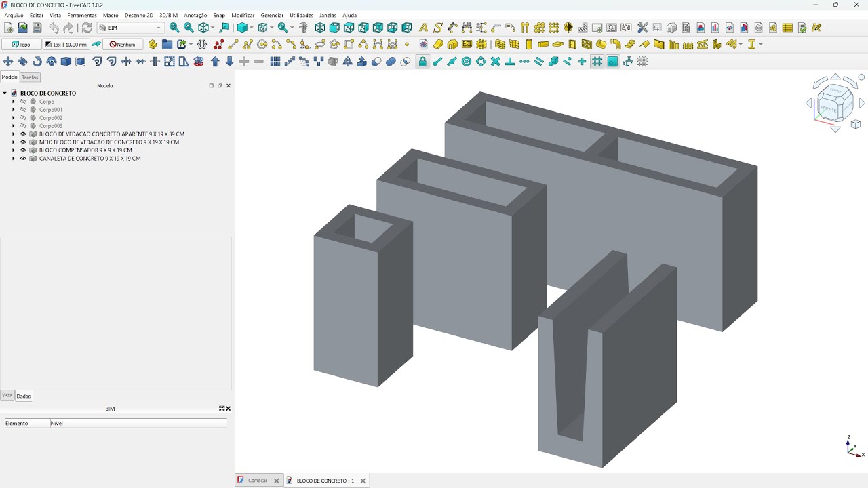Select the Draft text 'A' annotation tool
The height and width of the screenshot is (488, 868).
pyautogui.click(x=423, y=28)
